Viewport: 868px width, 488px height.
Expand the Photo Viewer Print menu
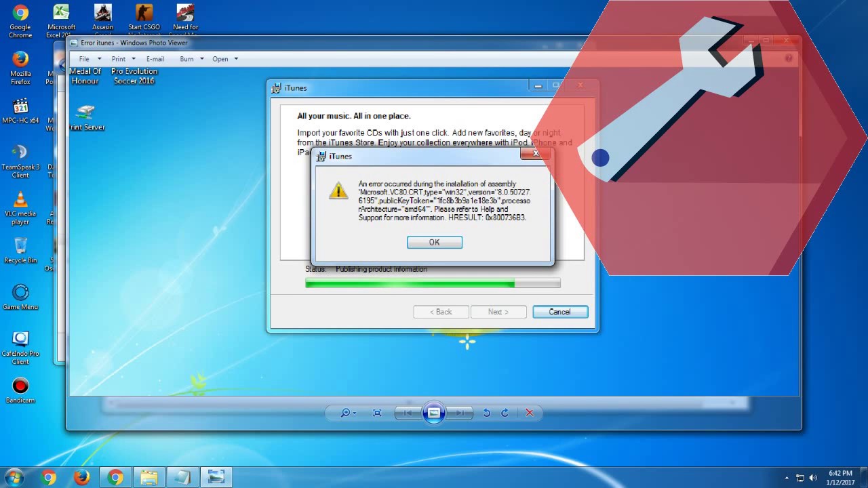point(123,59)
